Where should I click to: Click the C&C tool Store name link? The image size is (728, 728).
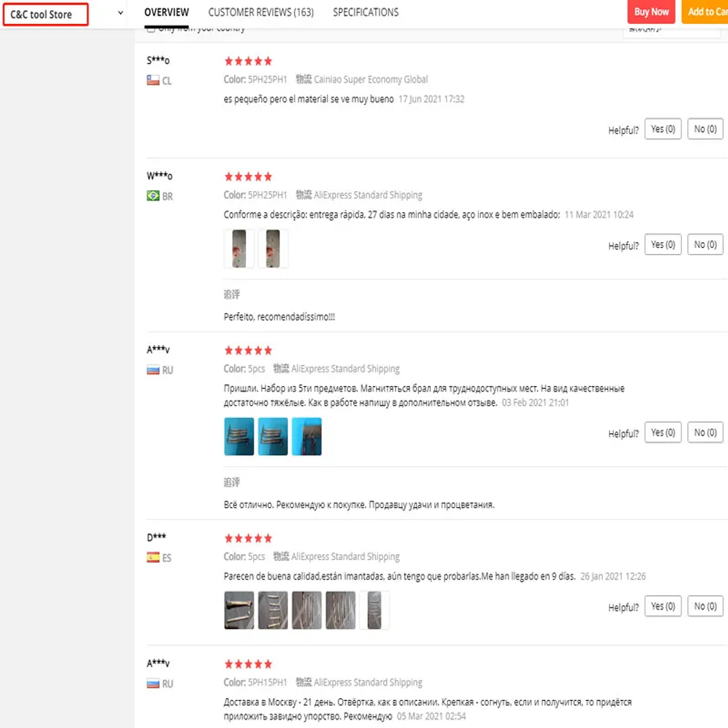pyautogui.click(x=41, y=15)
